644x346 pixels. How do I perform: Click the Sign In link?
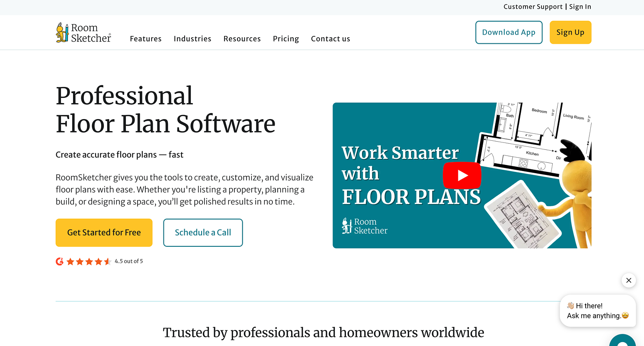580,6
